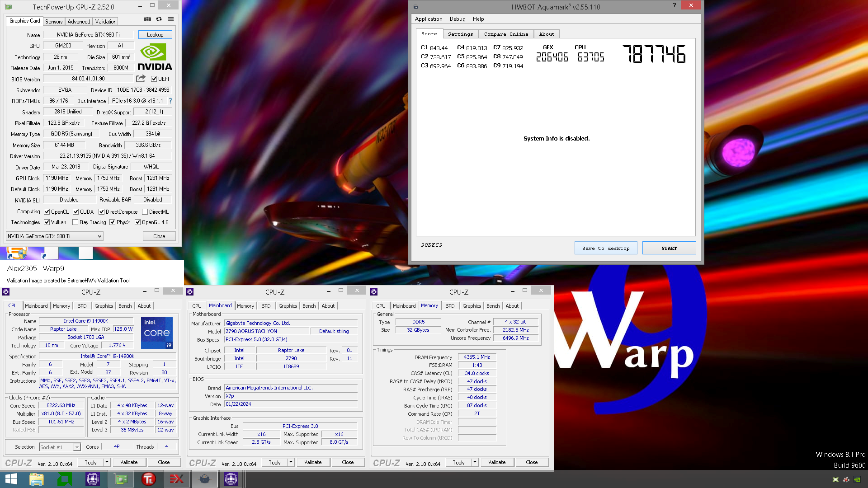Open the GPU-Z hamburger menu
Image resolution: width=868 pixels, height=488 pixels.
point(171,19)
